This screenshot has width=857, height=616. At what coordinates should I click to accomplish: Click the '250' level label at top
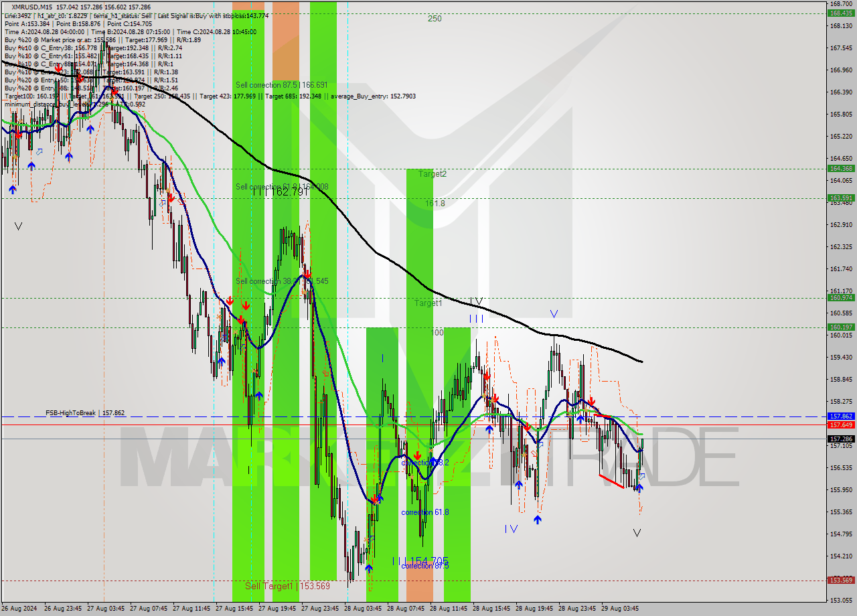[x=435, y=19]
